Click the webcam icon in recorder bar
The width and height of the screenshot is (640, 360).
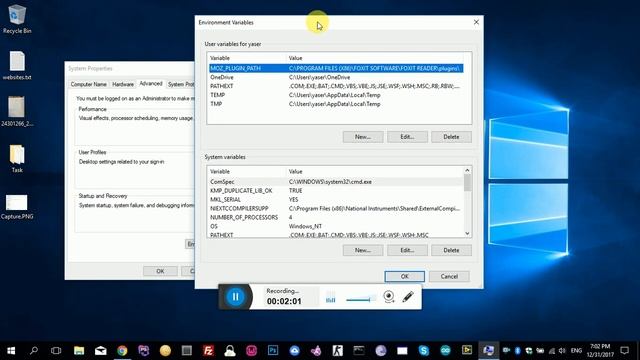click(x=389, y=296)
